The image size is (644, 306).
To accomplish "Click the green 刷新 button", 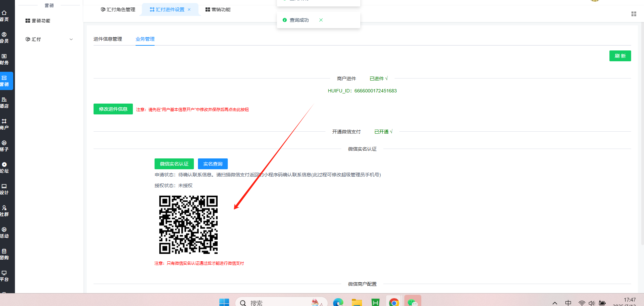I will point(620,56).
